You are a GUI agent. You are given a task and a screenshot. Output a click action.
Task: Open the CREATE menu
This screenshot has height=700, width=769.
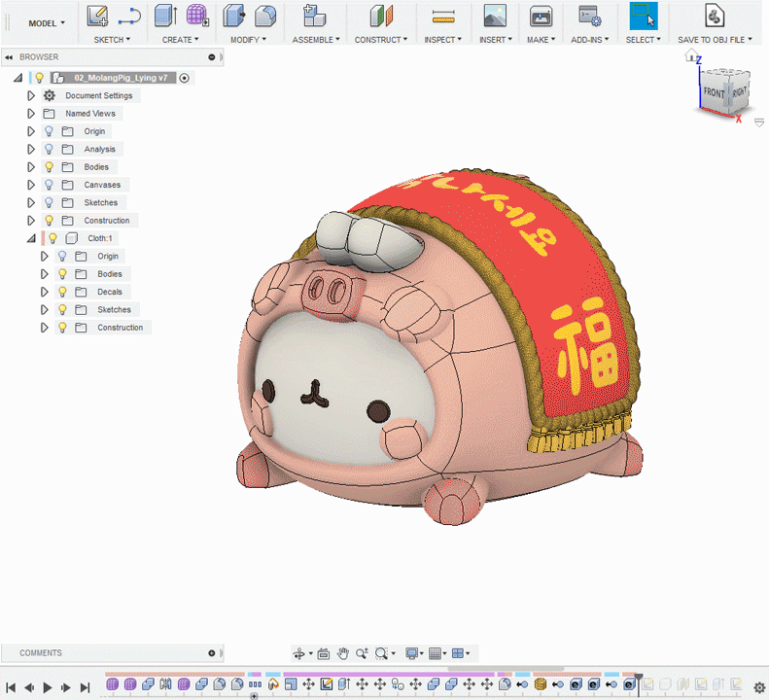pos(181,40)
